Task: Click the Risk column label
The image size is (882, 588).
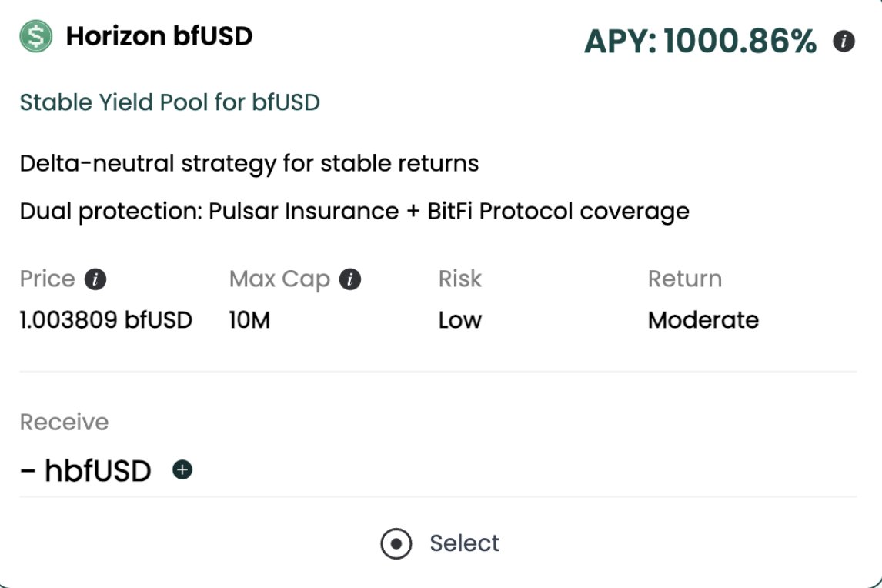Action: 459,279
